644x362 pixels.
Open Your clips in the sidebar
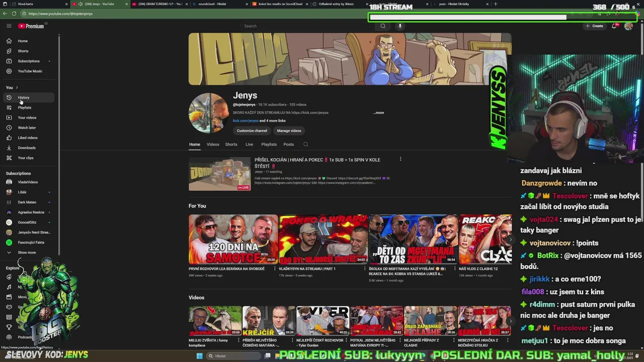tap(30, 158)
